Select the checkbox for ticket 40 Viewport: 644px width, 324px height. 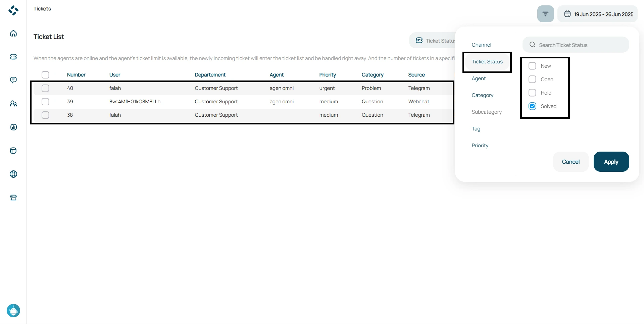point(45,88)
